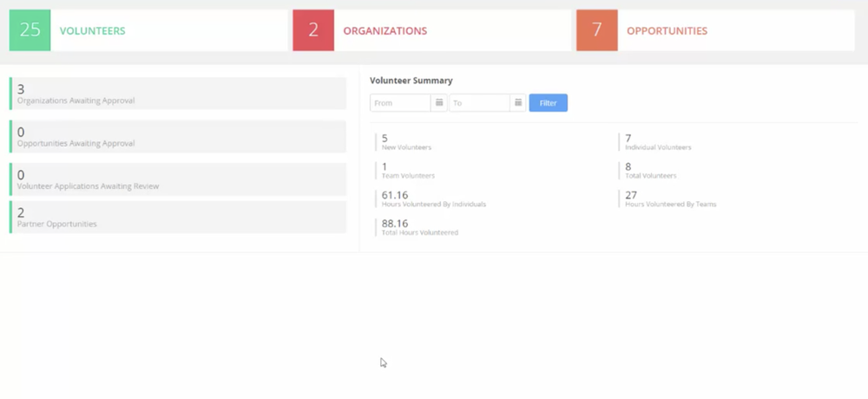Focus the From date input

point(400,103)
